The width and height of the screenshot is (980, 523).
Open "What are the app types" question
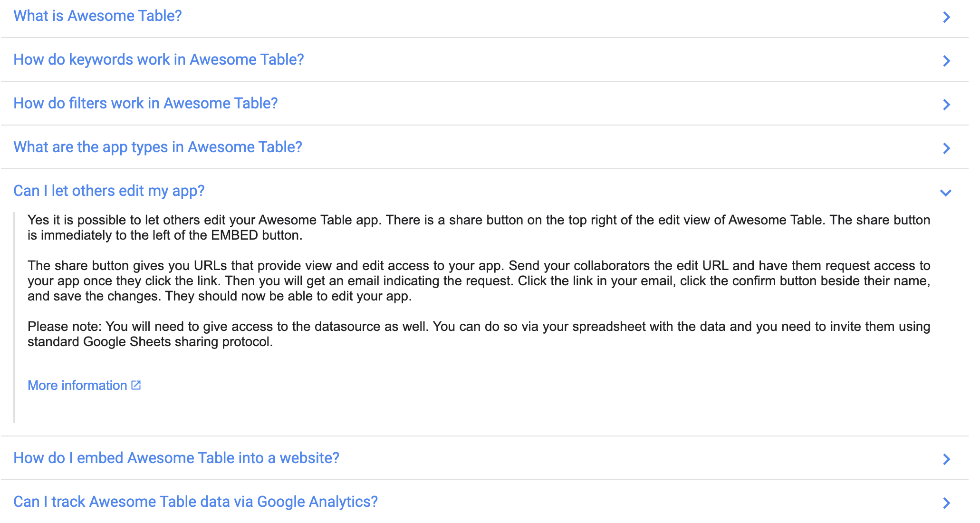point(158,147)
